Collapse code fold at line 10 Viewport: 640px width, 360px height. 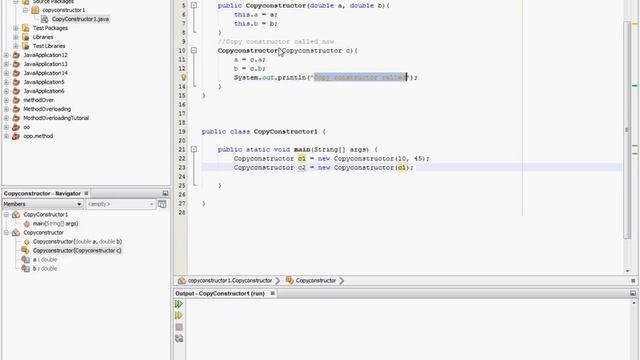(194, 51)
